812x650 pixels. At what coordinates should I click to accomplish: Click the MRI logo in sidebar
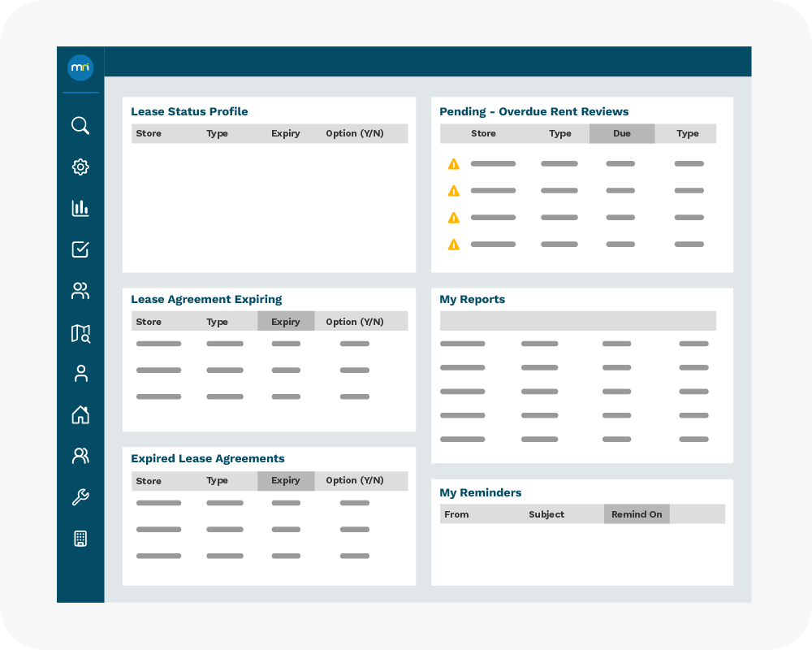pyautogui.click(x=80, y=67)
